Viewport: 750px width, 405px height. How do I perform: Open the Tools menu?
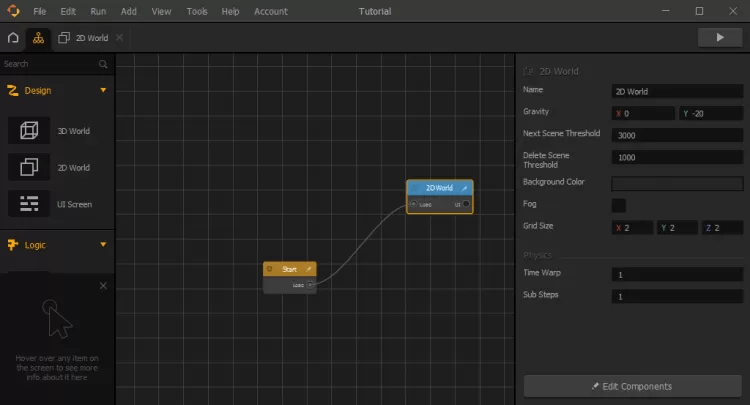coord(197,11)
